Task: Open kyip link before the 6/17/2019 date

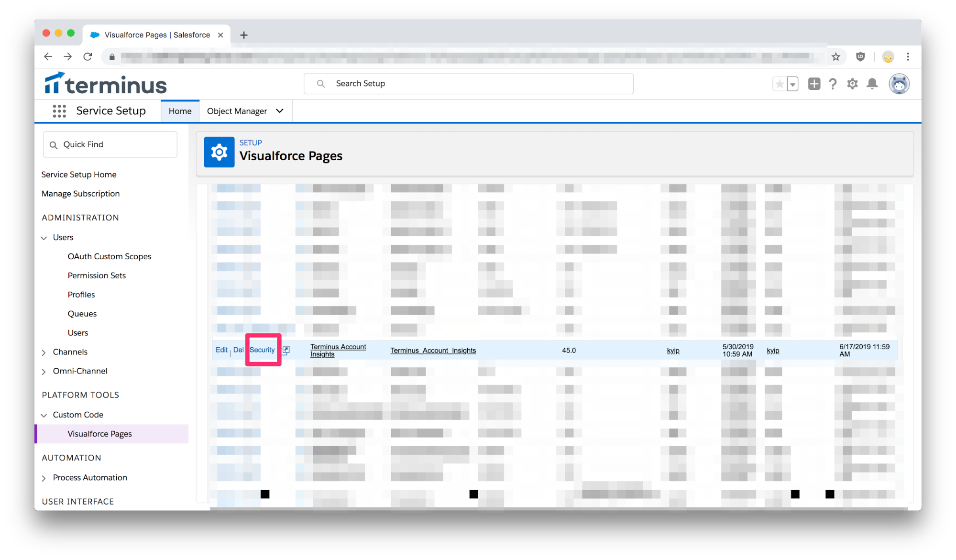Action: coord(773,351)
